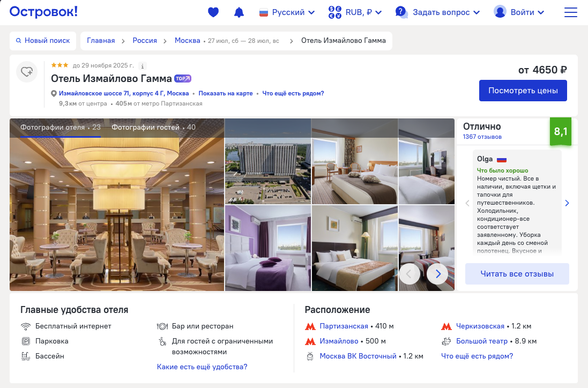Go to Главная breadcrumb
Image resolution: width=588 pixels, height=388 pixels.
click(x=101, y=41)
